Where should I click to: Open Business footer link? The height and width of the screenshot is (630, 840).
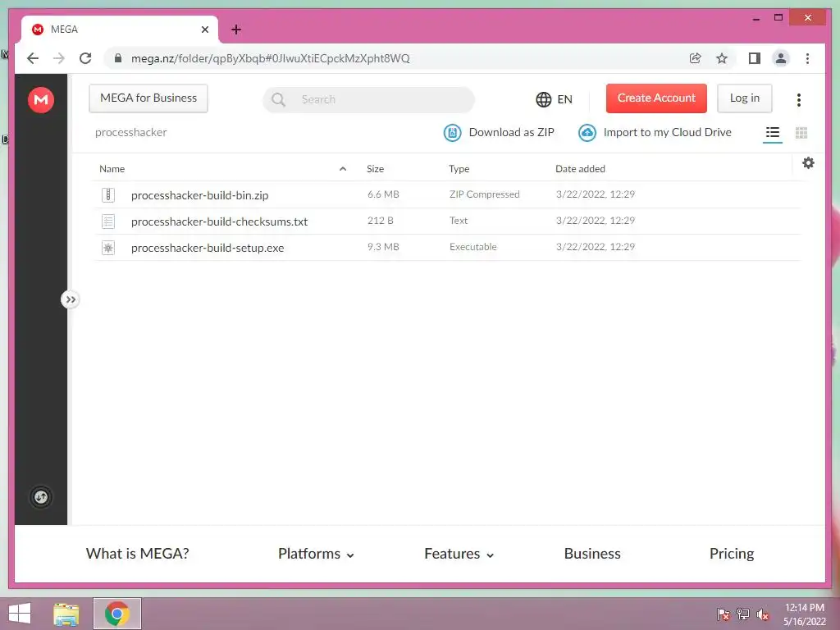[x=592, y=554]
